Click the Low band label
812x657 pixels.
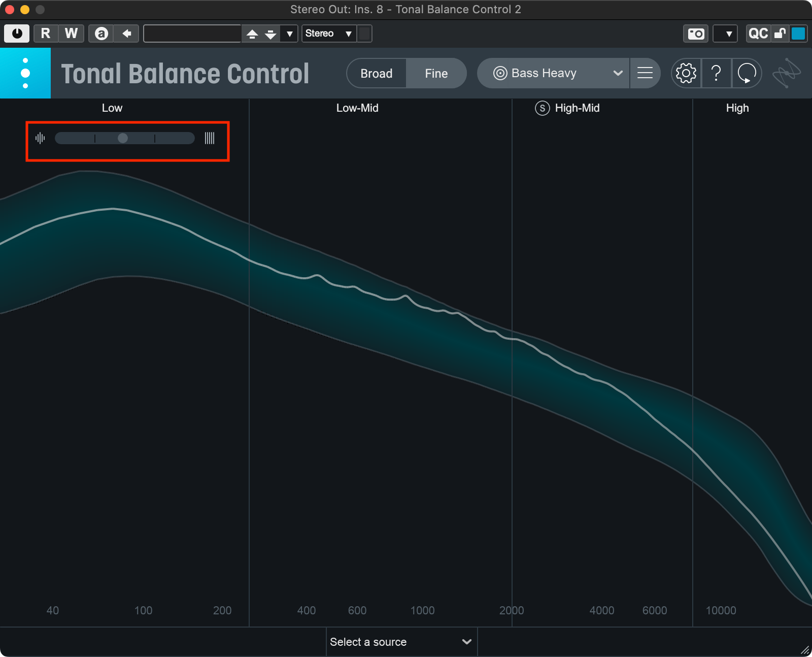point(112,108)
